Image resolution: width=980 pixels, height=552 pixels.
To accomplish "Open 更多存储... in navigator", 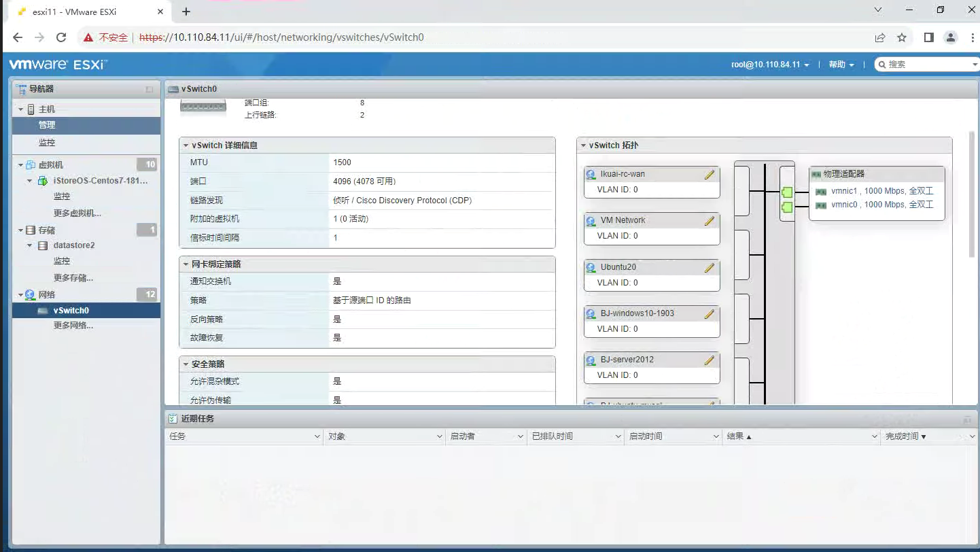I will (x=73, y=278).
